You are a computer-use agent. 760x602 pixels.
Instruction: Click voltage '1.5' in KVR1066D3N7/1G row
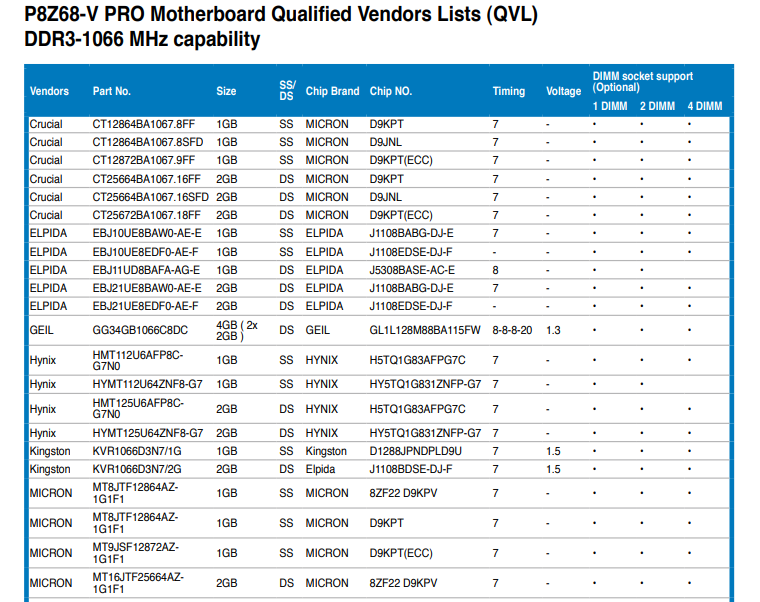tap(553, 451)
